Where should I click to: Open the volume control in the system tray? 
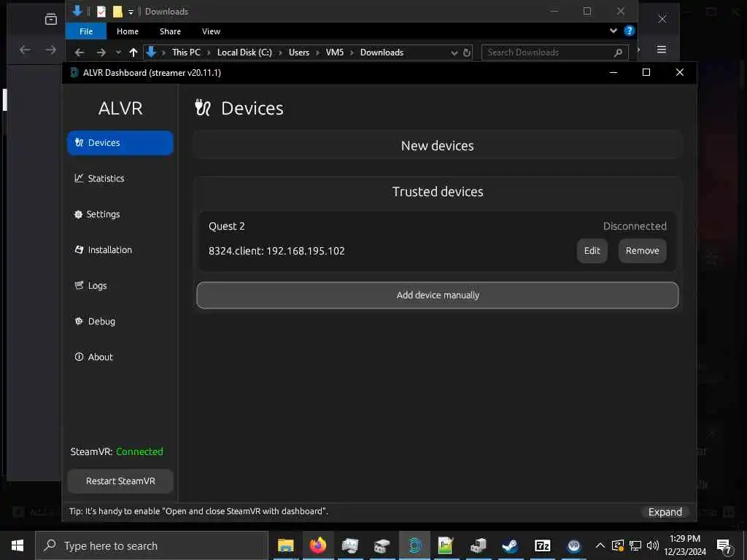click(653, 545)
